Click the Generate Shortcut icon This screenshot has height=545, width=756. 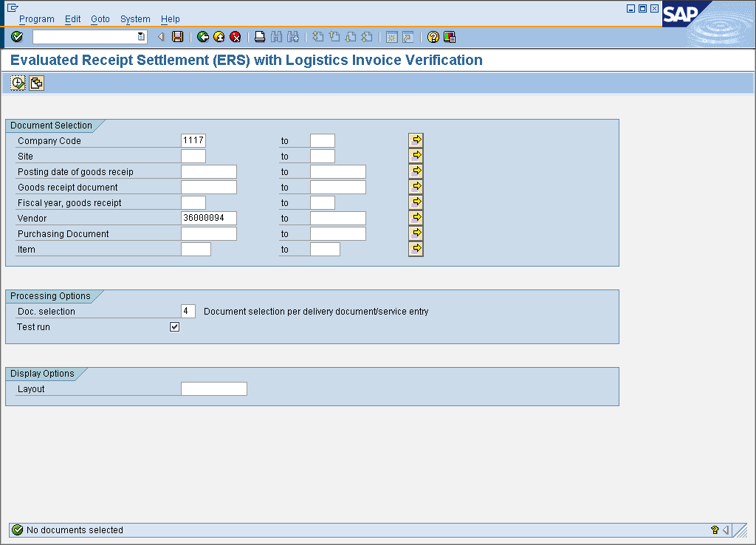pyautogui.click(x=408, y=37)
